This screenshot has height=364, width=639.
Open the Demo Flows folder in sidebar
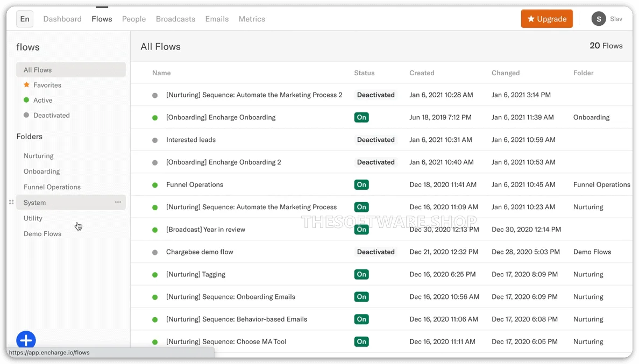[x=42, y=234]
